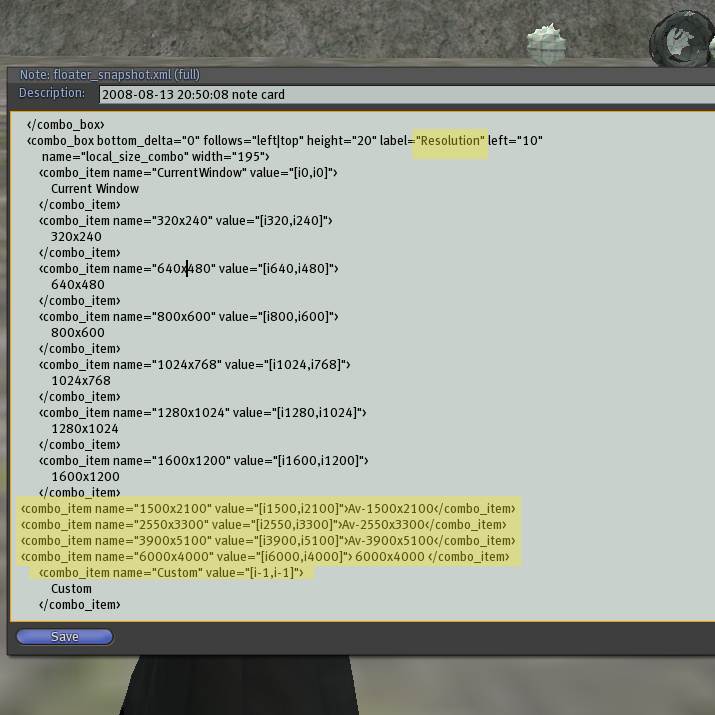Click the dark ring object in the scene
This screenshot has height=715, width=715.
tap(682, 40)
